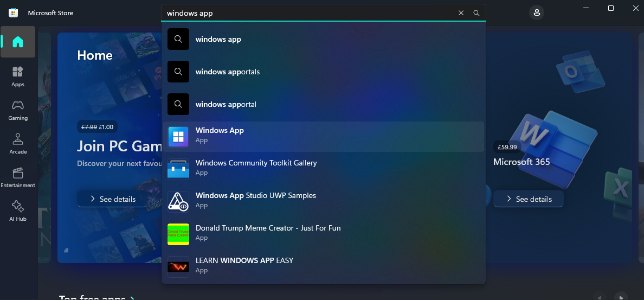Open the Windows App result
The height and width of the screenshot is (300, 644).
click(323, 137)
